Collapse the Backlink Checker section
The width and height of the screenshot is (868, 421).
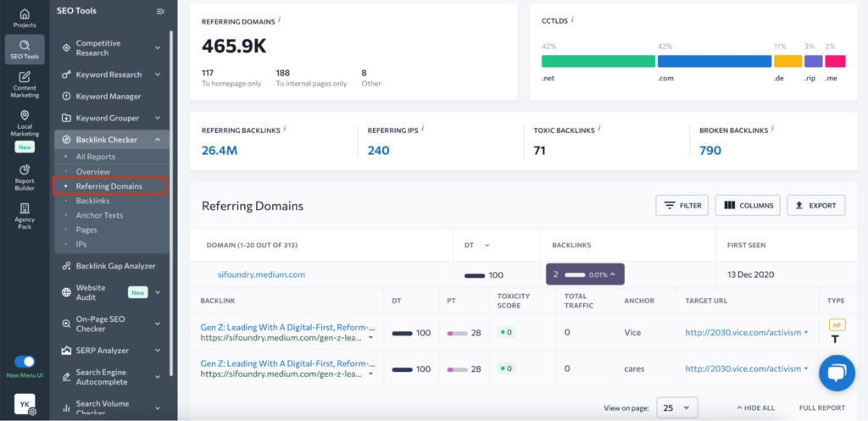point(158,140)
